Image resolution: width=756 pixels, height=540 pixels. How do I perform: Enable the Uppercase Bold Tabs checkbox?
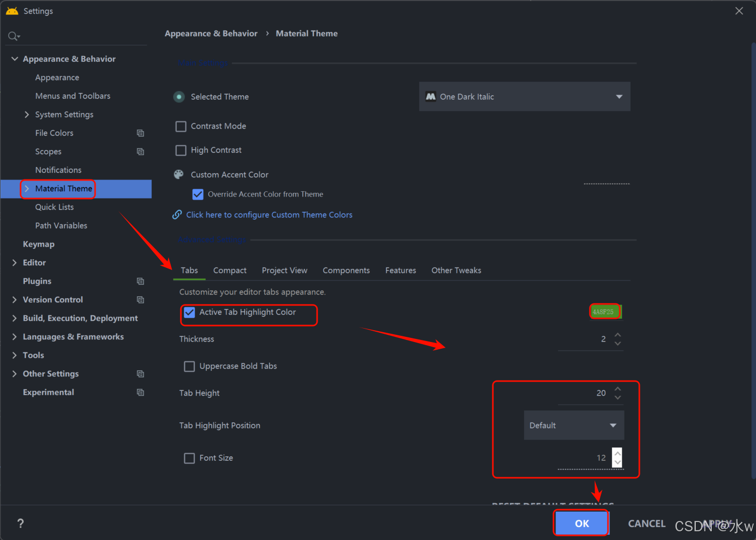point(190,366)
